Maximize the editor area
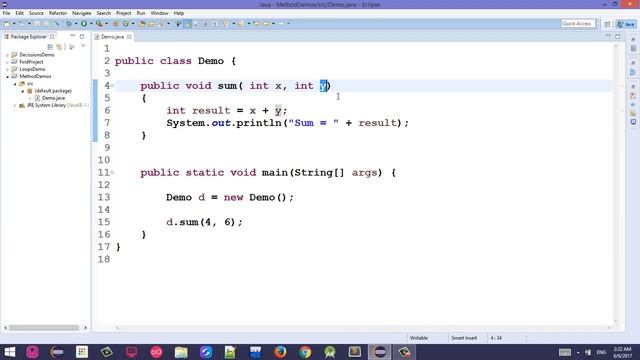The image size is (640, 360). tap(618, 36)
